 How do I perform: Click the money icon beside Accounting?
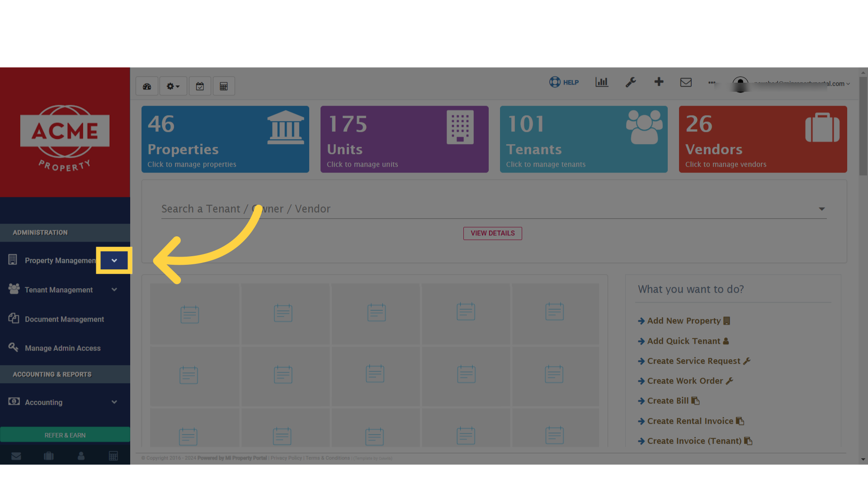14,401
